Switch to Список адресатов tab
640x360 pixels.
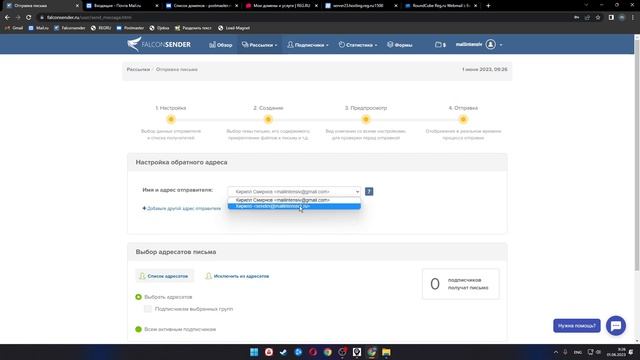tap(164, 276)
